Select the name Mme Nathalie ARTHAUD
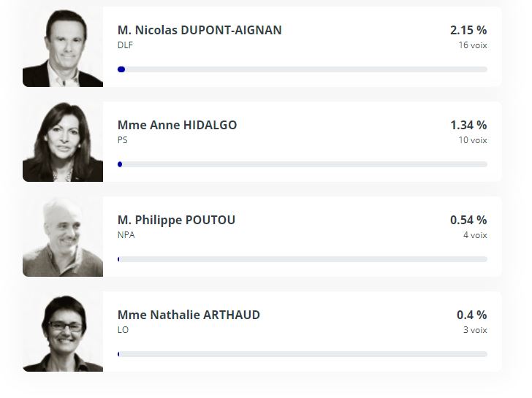Viewport: 532px width, 398px height. point(189,315)
